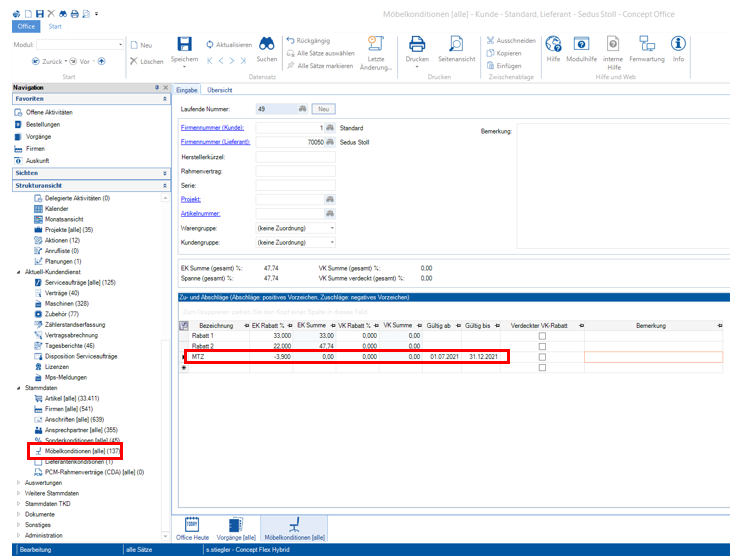Click the Speichern save icon
The image size is (738, 560).
[x=184, y=45]
